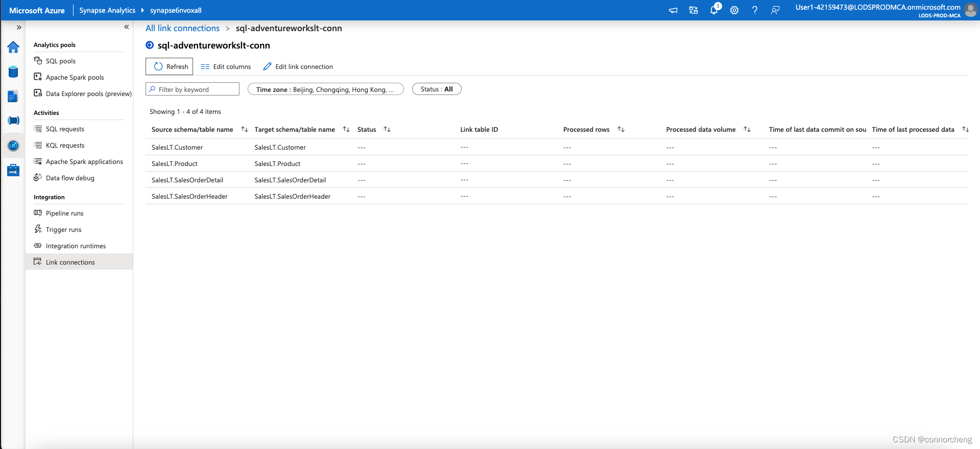The image size is (980, 449).
Task: Click the Refresh button
Action: click(x=169, y=66)
